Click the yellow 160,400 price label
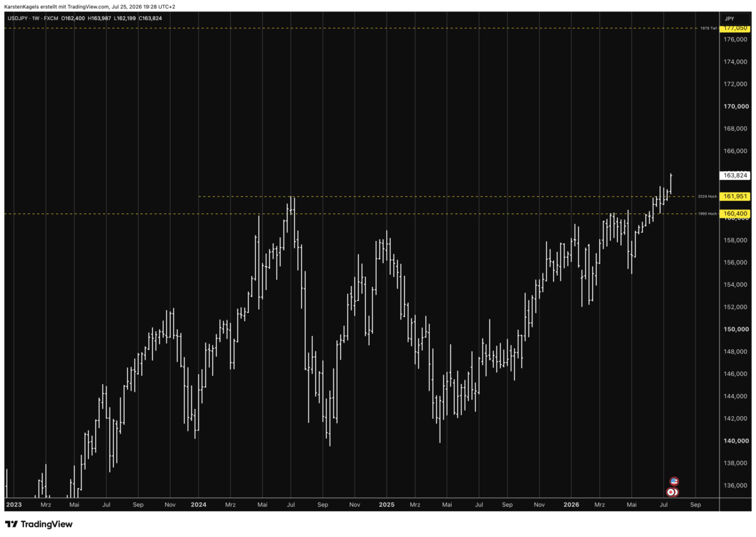 tap(735, 213)
